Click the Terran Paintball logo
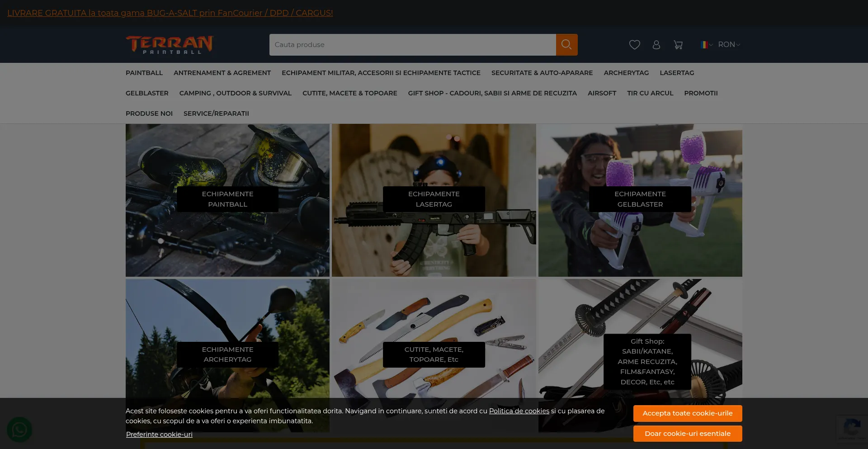The image size is (868, 449). tap(170, 45)
